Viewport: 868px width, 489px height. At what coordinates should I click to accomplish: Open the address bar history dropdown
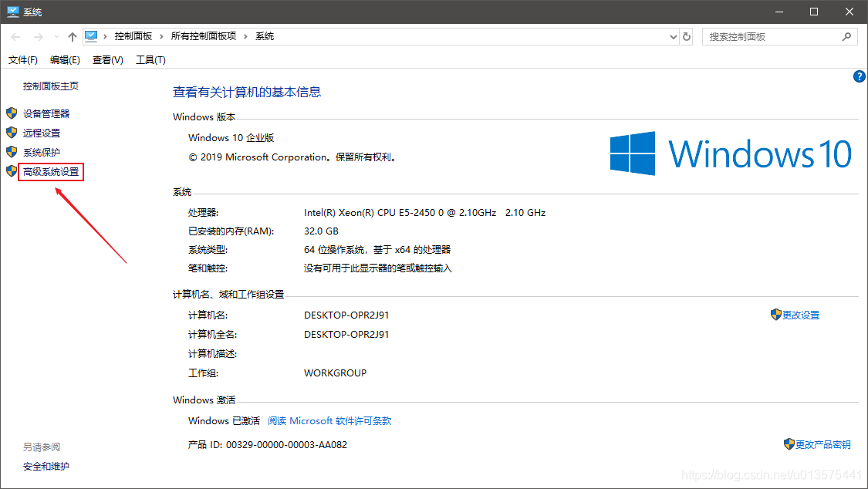pyautogui.click(x=673, y=36)
